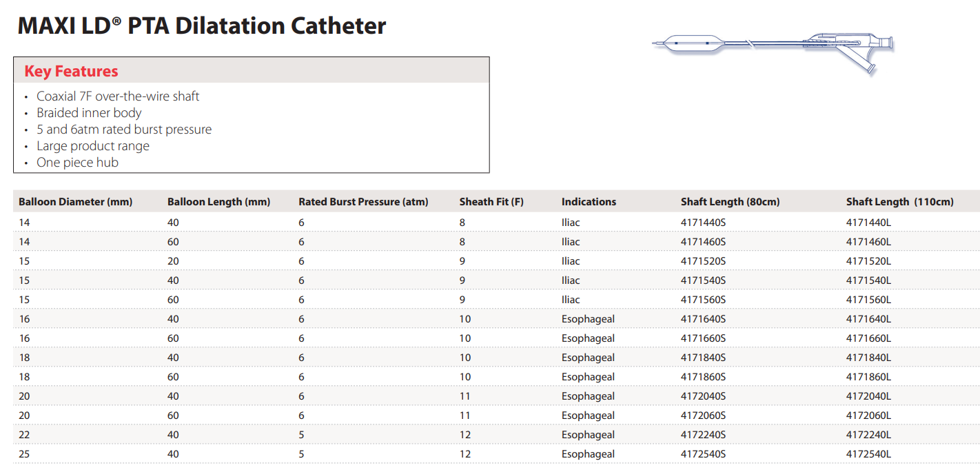980x472 pixels.
Task: Select the Indications column header
Action: (x=589, y=202)
